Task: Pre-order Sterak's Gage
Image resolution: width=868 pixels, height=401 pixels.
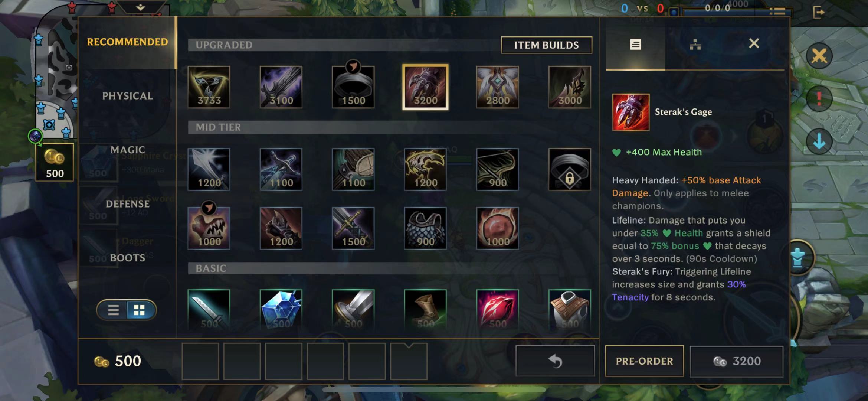Action: pyautogui.click(x=644, y=361)
